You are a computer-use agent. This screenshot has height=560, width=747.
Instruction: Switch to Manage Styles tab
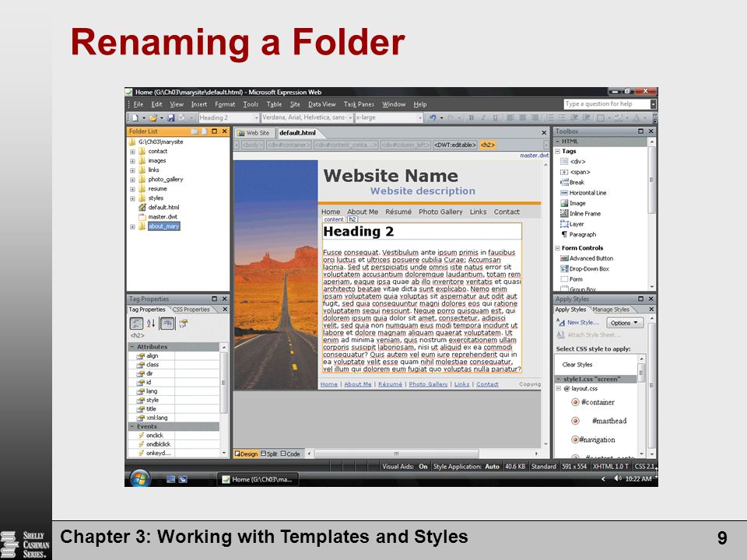tap(611, 310)
